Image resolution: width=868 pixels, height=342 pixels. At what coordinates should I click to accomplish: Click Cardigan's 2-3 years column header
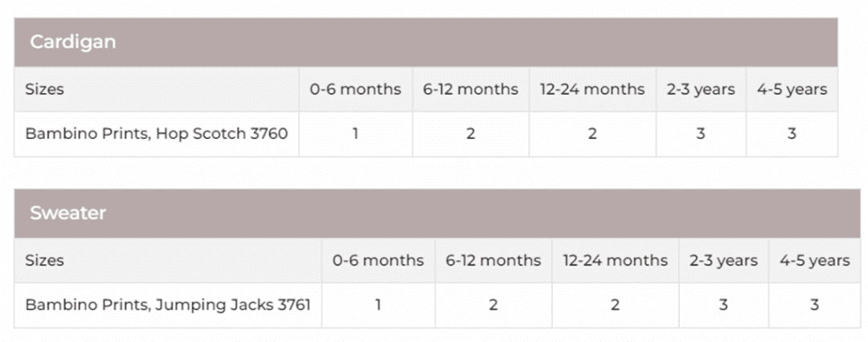(x=701, y=89)
